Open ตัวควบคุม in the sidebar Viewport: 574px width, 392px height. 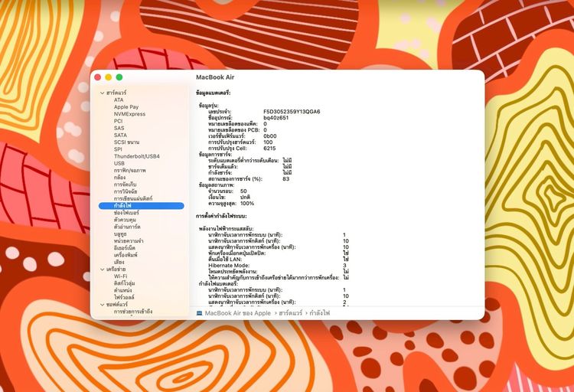(x=126, y=220)
